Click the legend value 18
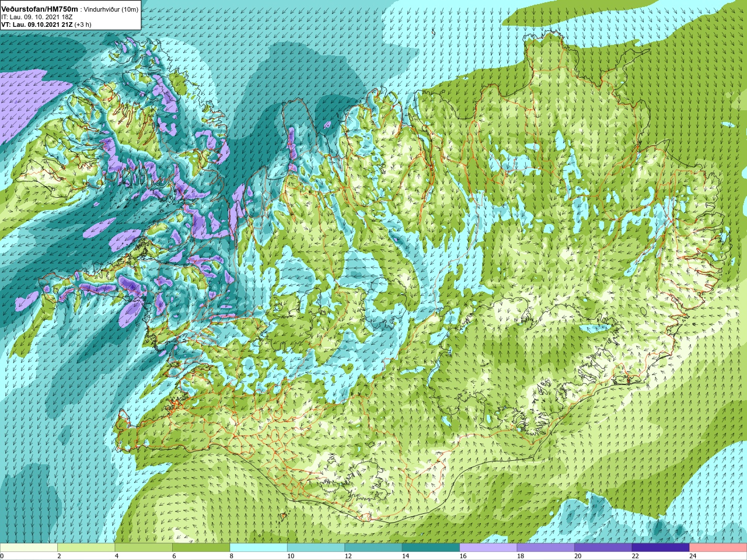747x560 pixels. click(x=521, y=556)
